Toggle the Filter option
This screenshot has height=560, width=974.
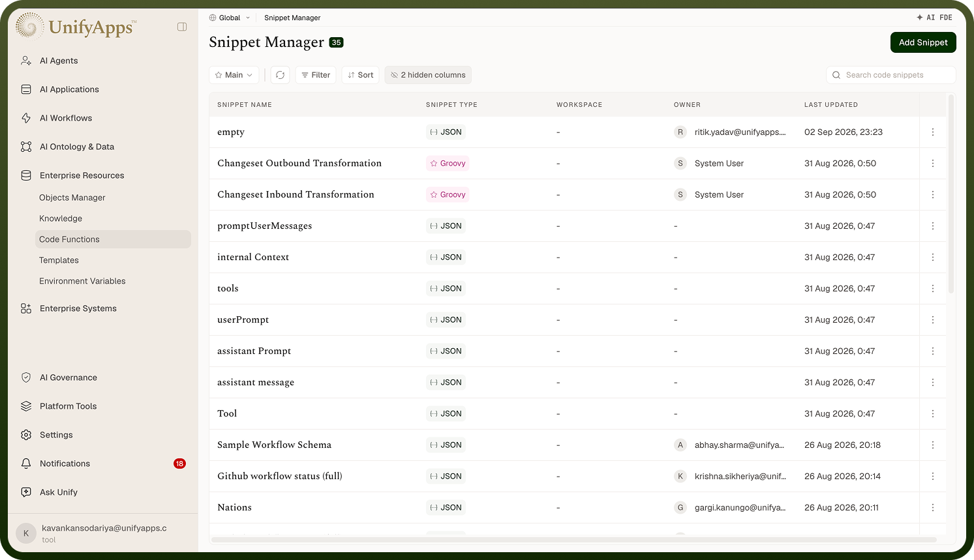(x=316, y=75)
